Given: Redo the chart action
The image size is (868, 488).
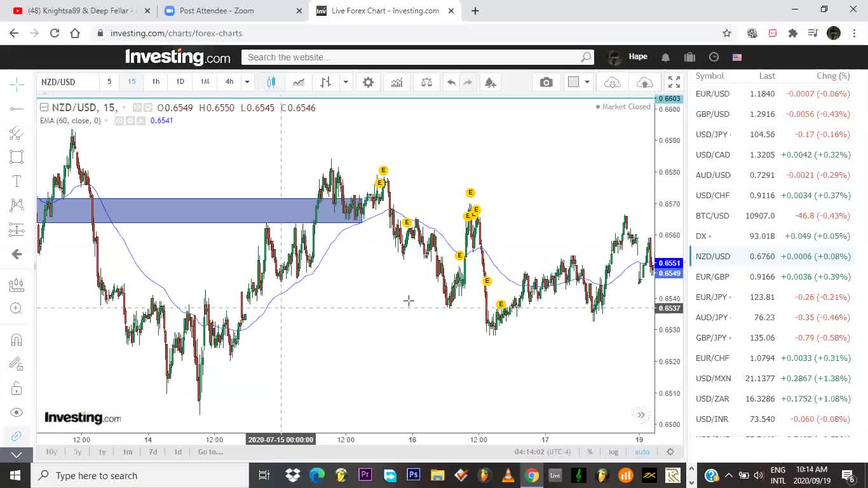Looking at the screenshot, I should [468, 82].
